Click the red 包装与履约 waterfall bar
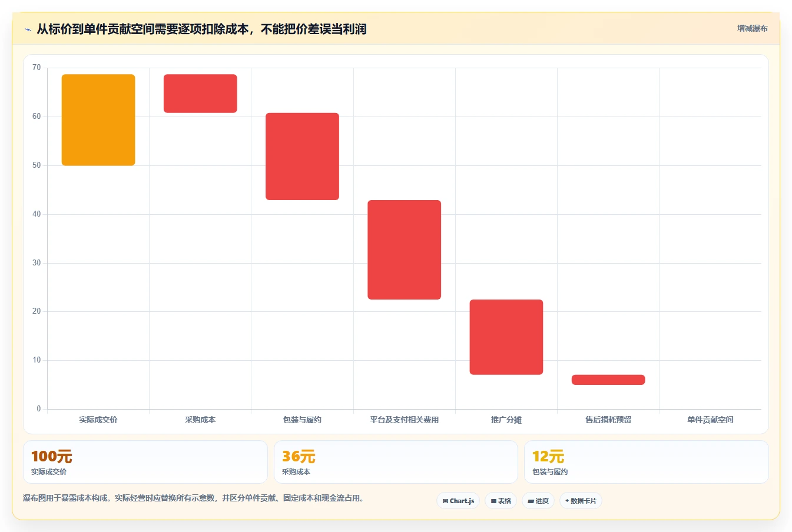Image resolution: width=792 pixels, height=532 pixels. tap(302, 157)
